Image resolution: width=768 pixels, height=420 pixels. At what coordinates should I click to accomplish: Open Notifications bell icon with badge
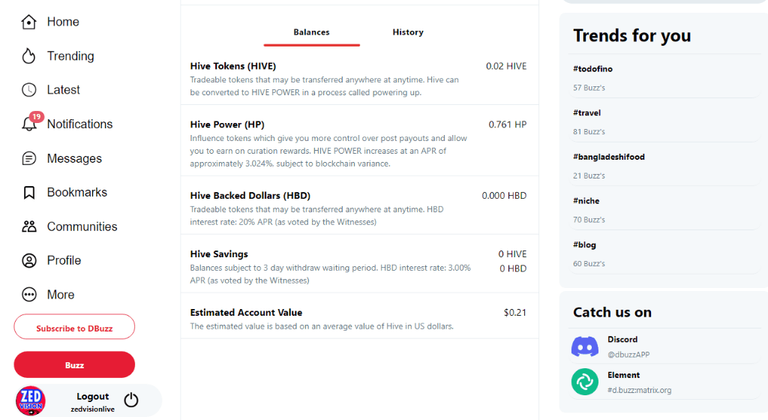coord(29,124)
